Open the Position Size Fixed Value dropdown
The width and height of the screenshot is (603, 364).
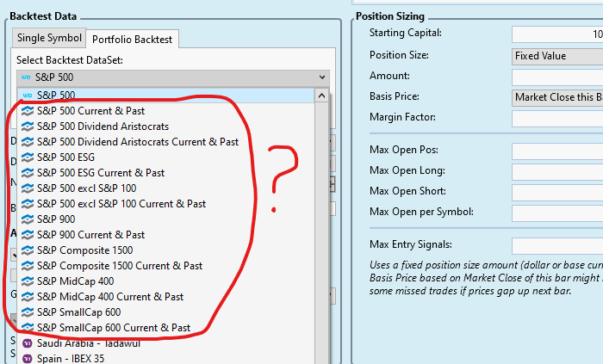[557, 56]
